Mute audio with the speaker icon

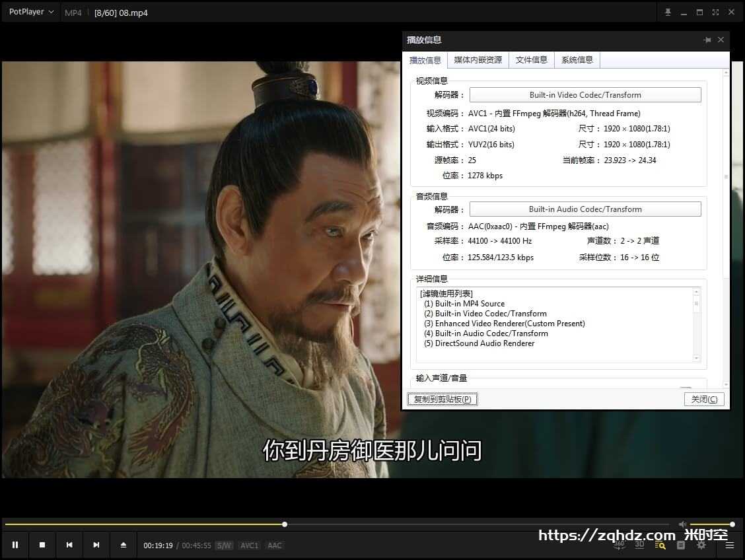tap(682, 524)
